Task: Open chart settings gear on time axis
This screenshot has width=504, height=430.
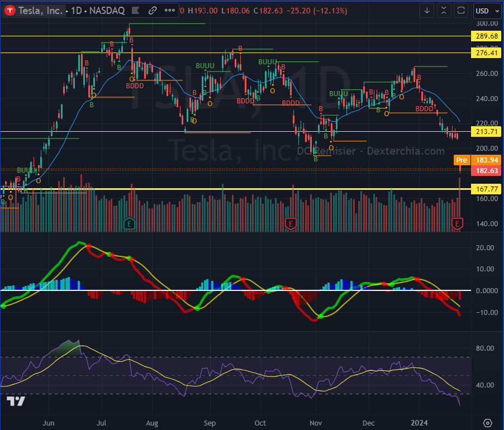Action: click(x=488, y=423)
